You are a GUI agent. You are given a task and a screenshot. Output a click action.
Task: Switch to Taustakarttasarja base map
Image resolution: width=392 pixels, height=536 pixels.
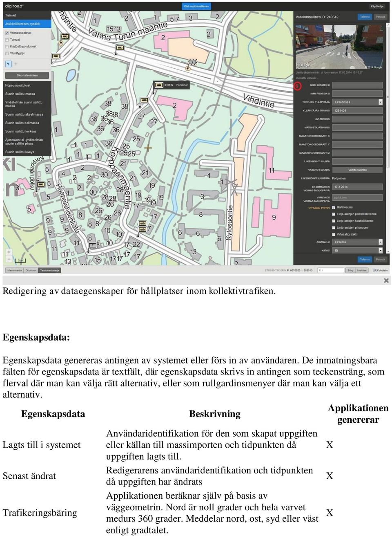[50, 270]
